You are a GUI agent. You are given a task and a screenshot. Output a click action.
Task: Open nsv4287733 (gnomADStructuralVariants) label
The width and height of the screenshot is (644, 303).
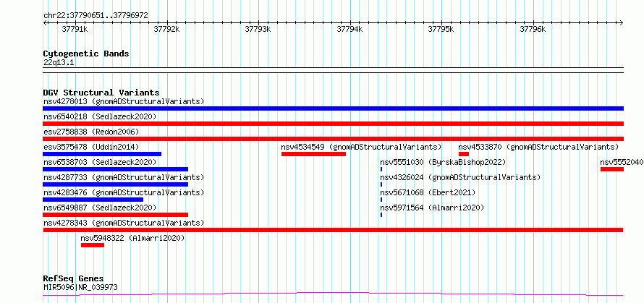[x=124, y=177]
